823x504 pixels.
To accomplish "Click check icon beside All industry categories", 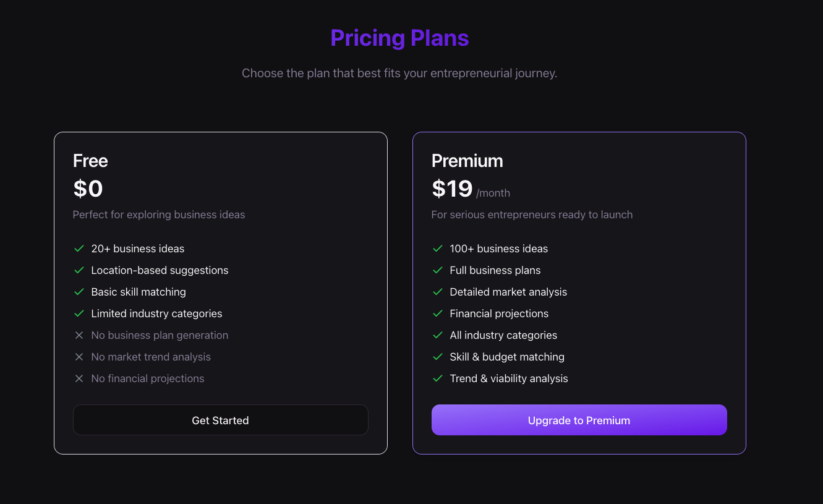I will pos(438,335).
